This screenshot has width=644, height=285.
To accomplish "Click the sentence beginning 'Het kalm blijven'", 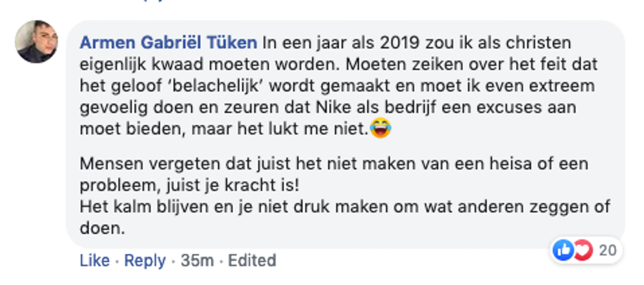I will click(345, 207).
